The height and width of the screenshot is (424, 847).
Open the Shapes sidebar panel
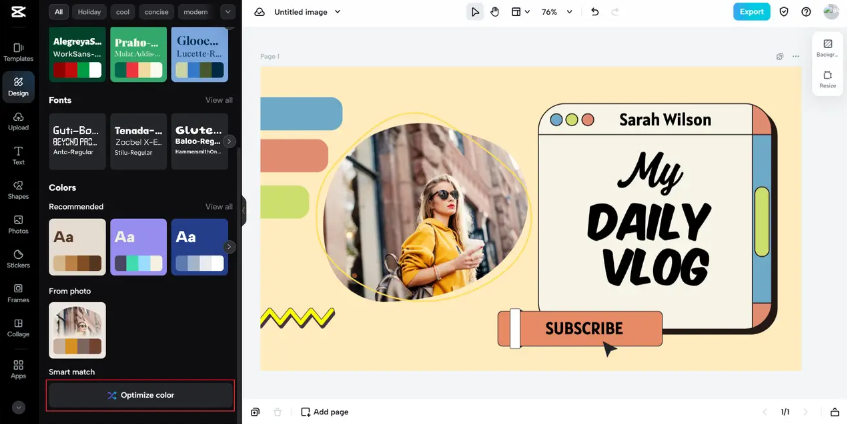coord(18,190)
